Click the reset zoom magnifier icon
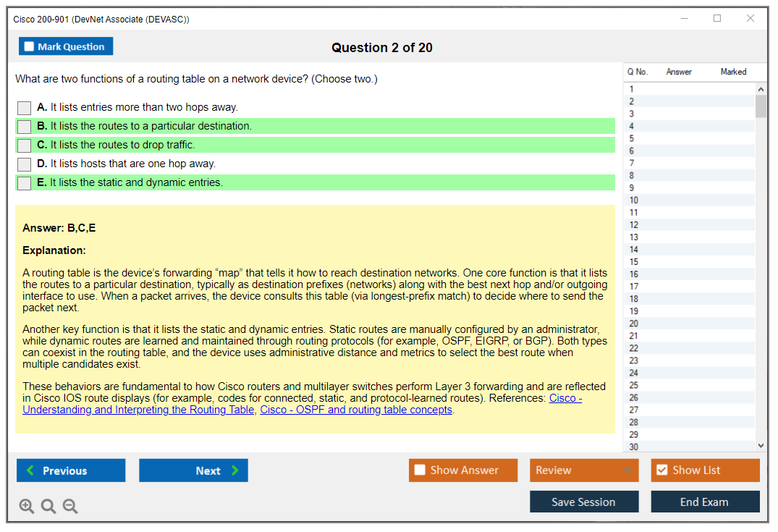The height and width of the screenshot is (532, 778). [x=48, y=506]
